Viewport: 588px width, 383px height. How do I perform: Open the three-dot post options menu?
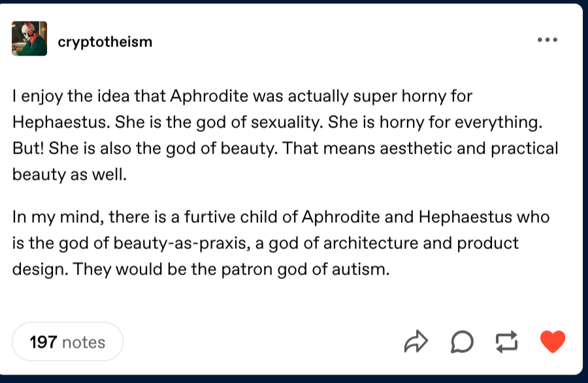(547, 40)
